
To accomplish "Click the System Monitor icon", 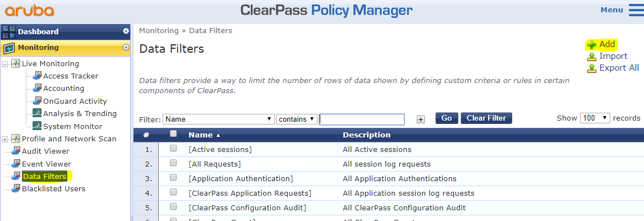I will 37,126.
